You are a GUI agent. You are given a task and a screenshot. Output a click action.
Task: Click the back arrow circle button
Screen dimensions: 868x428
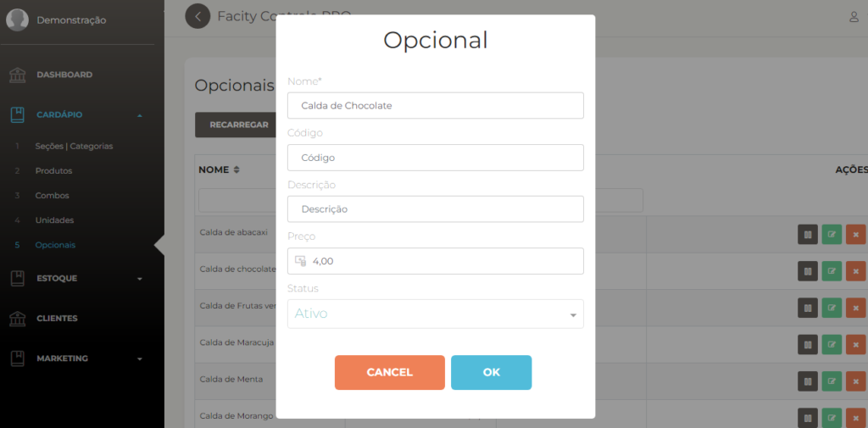tap(198, 16)
